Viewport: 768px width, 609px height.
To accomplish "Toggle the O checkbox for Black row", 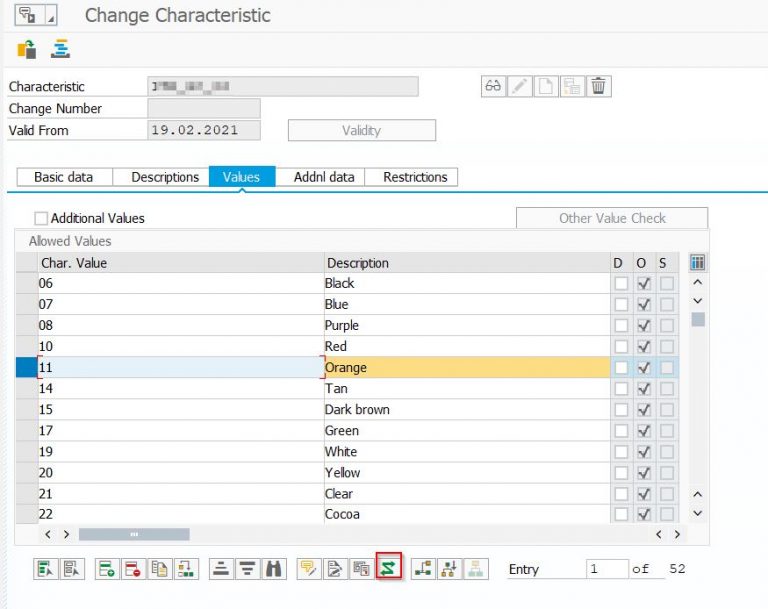I will coord(643,283).
